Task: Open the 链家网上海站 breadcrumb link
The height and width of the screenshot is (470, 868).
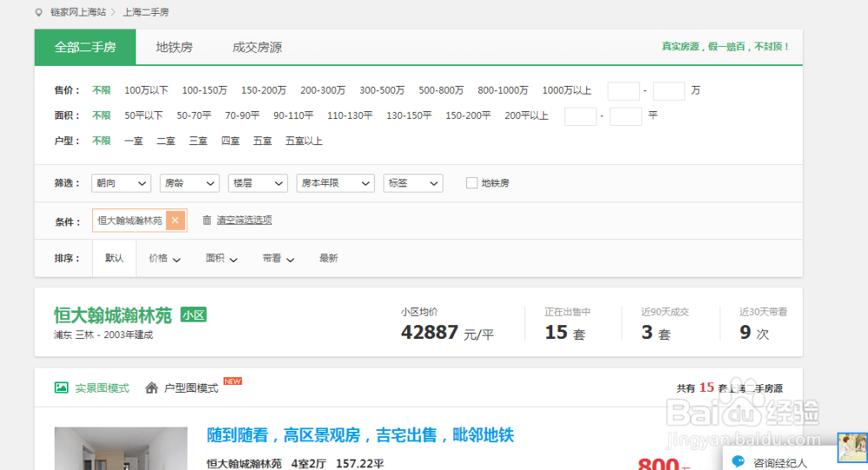Action: point(78,12)
